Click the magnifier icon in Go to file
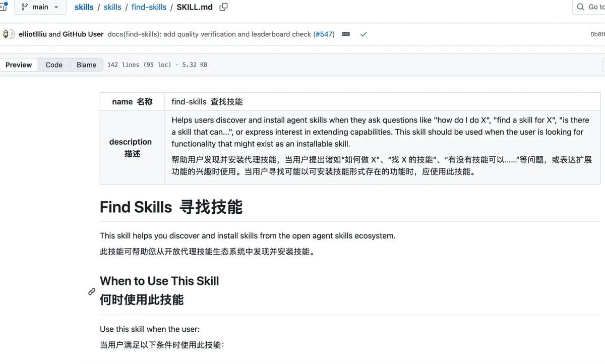605x364 pixels. [580, 7]
